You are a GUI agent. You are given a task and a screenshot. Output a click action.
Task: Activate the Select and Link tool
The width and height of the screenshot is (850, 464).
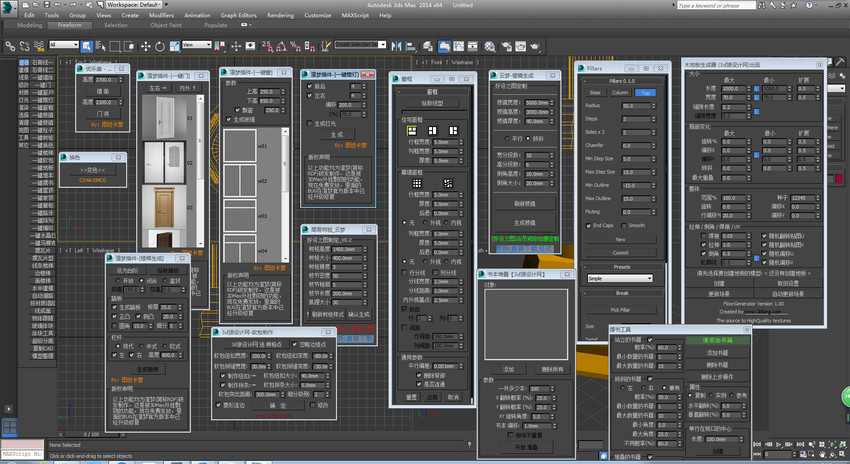coord(10,46)
